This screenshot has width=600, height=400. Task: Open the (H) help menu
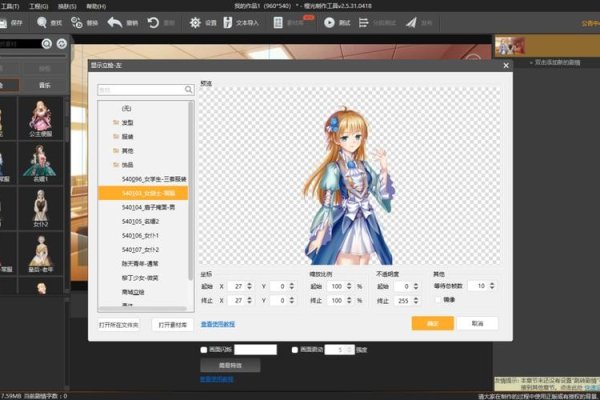(x=96, y=6)
